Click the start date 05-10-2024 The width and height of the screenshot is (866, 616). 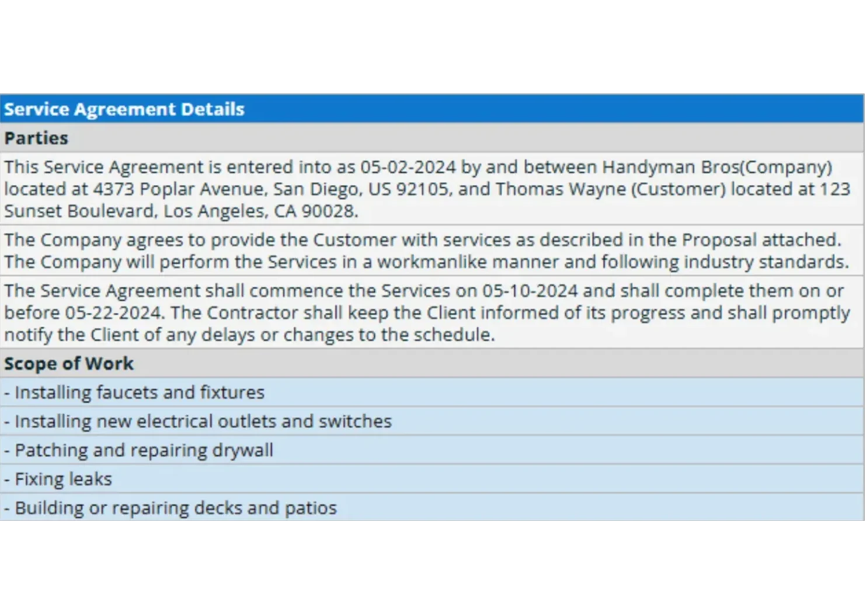(530, 291)
